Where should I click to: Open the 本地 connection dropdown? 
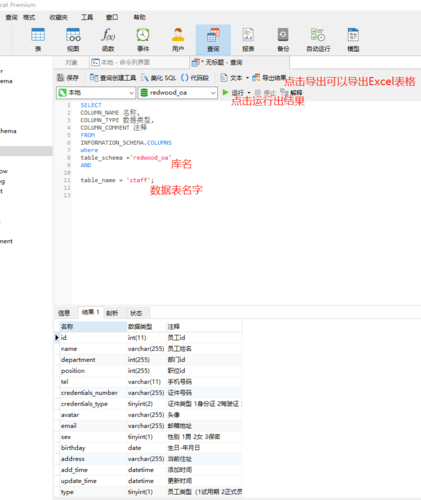point(96,93)
